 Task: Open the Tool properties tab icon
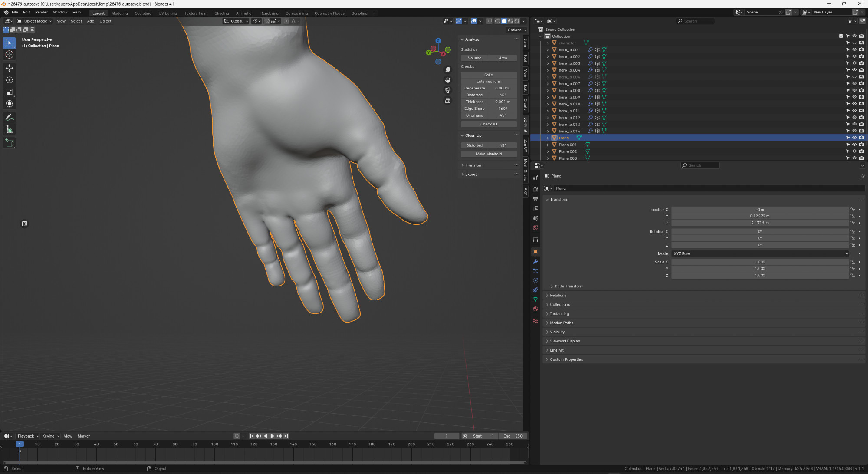pyautogui.click(x=536, y=177)
